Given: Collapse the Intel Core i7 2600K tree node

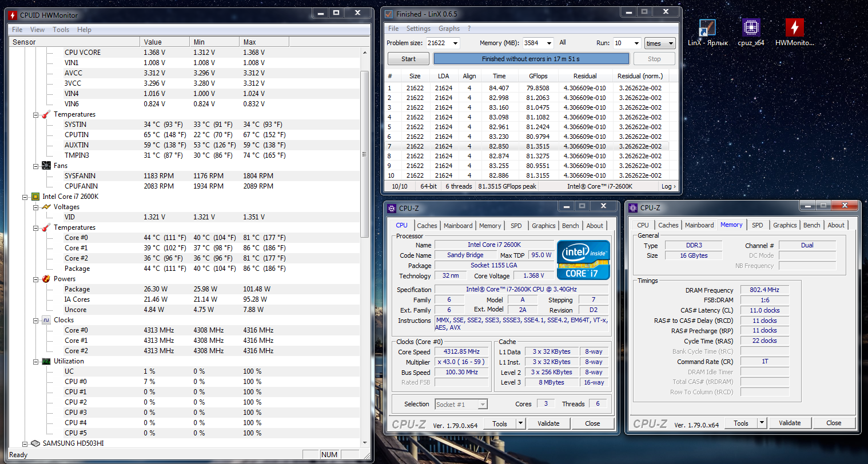Looking at the screenshot, I should [x=25, y=197].
